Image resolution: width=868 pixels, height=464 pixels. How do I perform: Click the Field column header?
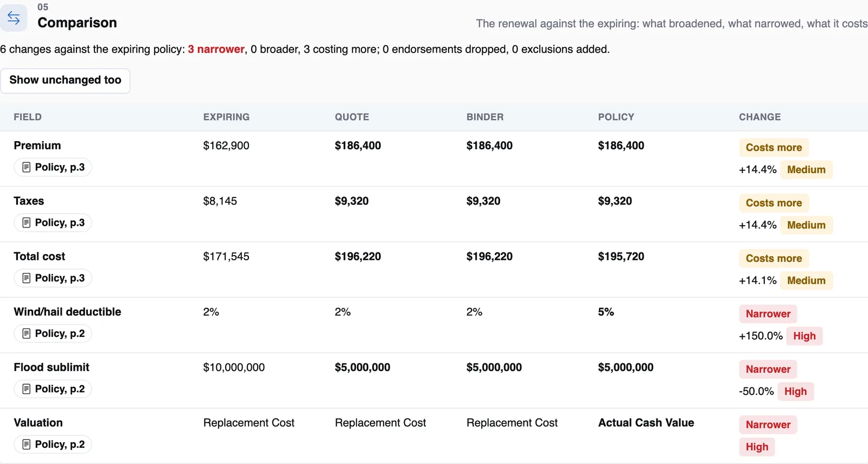[28, 117]
